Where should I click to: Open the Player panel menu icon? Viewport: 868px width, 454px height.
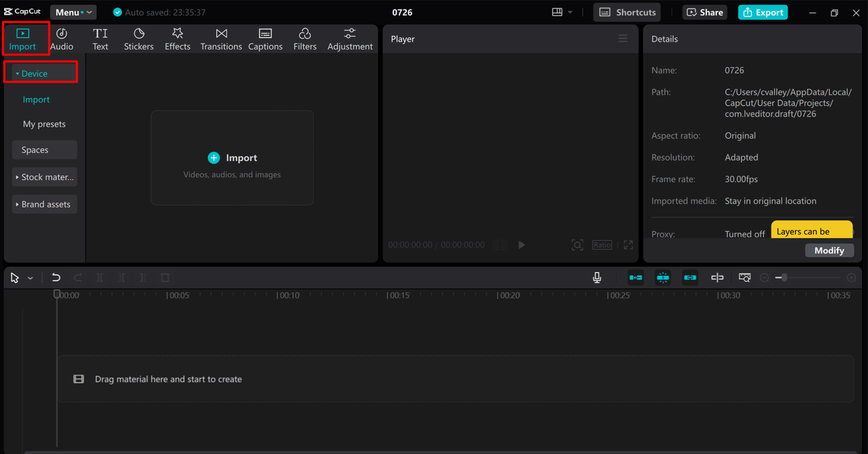click(623, 39)
